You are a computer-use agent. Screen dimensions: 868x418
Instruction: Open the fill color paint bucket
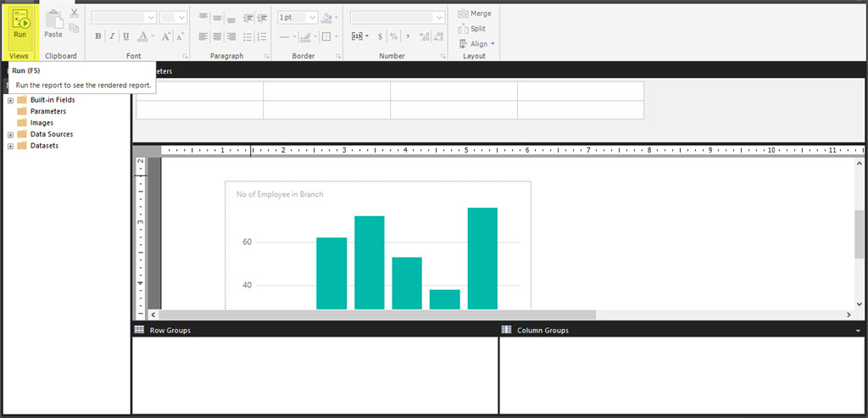(326, 18)
